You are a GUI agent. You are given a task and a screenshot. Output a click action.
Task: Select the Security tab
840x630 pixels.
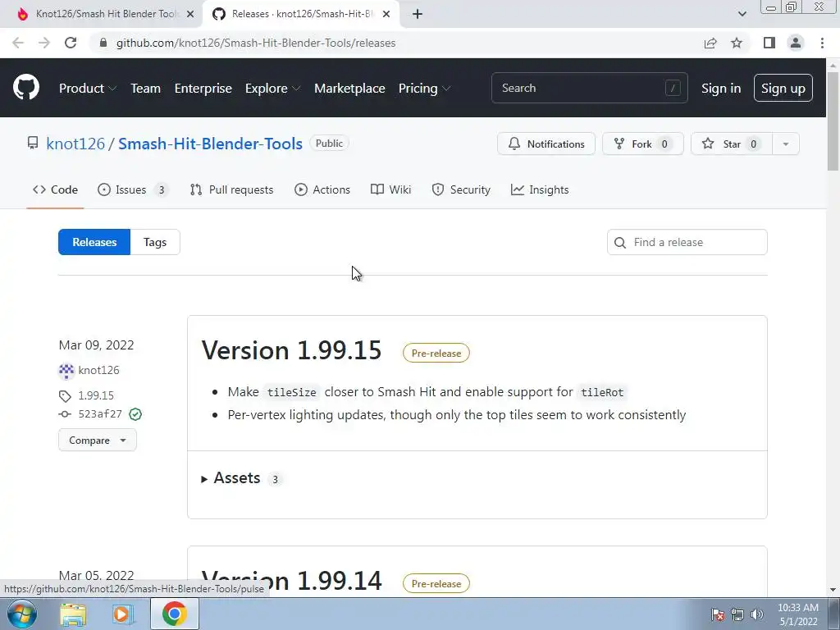point(461,189)
